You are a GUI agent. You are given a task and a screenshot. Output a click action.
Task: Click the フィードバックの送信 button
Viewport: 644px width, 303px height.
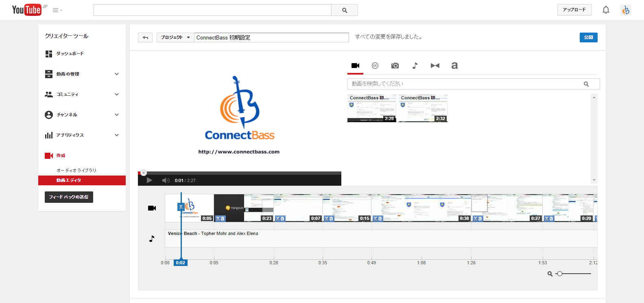click(69, 197)
